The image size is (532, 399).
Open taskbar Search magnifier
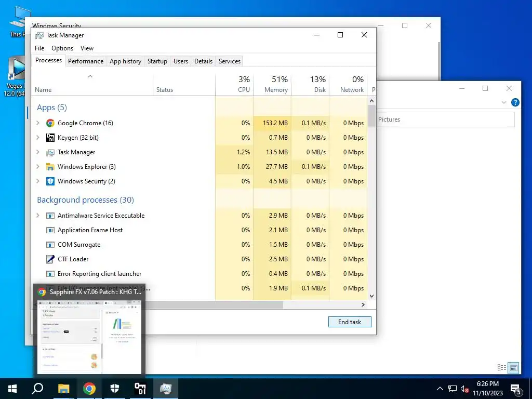point(37,389)
